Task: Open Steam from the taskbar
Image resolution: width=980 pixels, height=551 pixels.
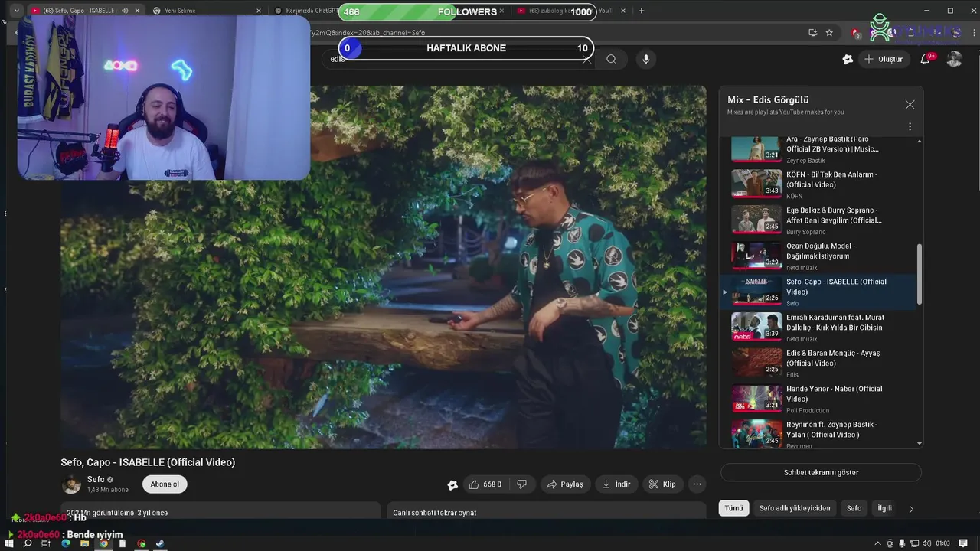Action: pyautogui.click(x=160, y=543)
